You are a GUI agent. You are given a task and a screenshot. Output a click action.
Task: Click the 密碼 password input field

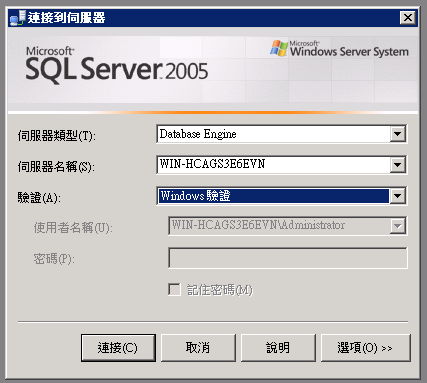pos(288,258)
